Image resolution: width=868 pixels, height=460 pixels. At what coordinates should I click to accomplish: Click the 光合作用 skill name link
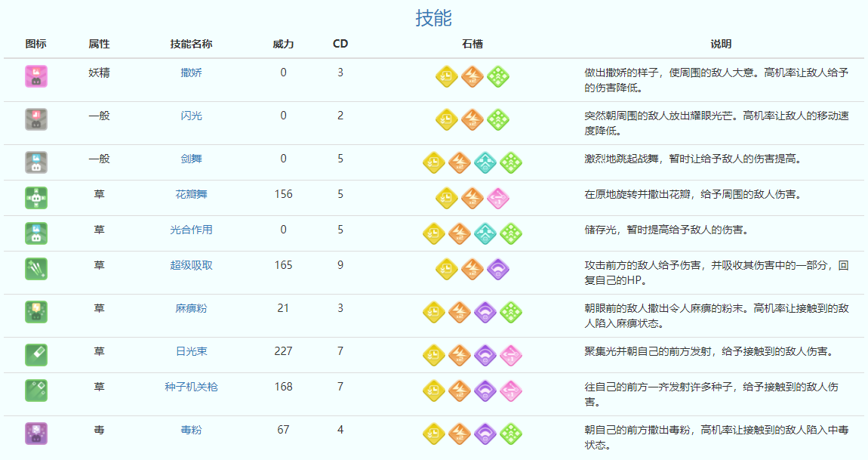pos(191,230)
